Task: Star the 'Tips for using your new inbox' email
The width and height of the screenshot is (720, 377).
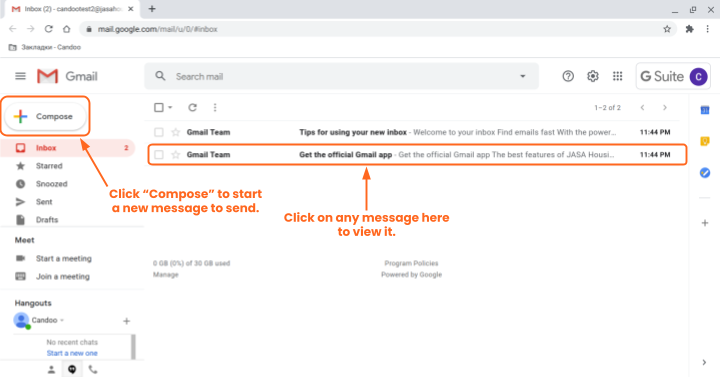Action: coord(175,132)
